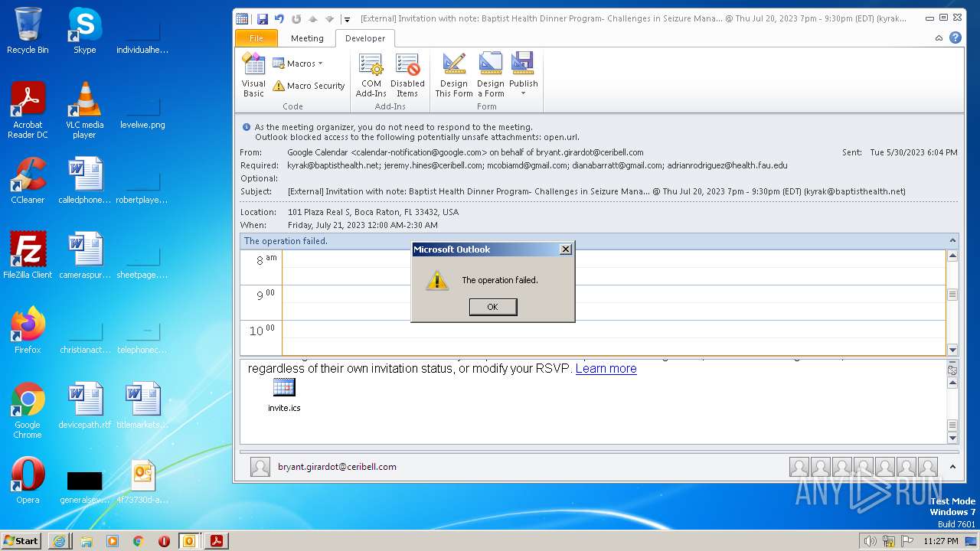The height and width of the screenshot is (551, 980).
Task: Select the devicepath.rtf document
Action: point(84,406)
